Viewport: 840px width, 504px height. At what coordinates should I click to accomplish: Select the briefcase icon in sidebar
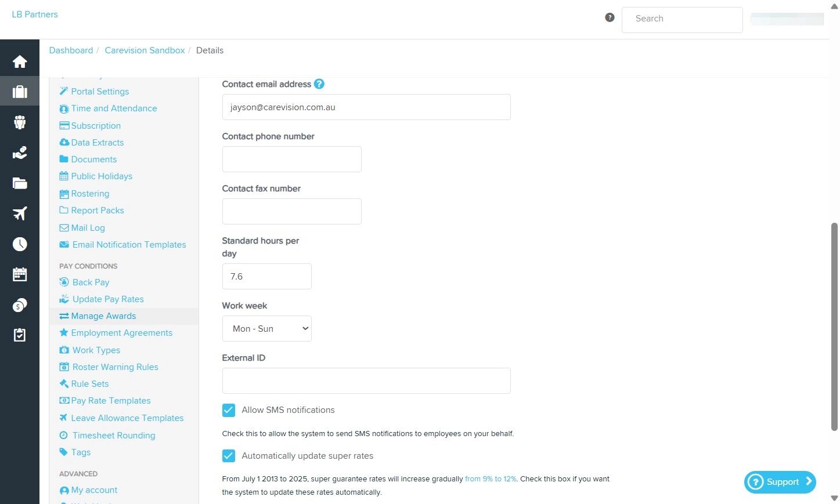(x=20, y=92)
